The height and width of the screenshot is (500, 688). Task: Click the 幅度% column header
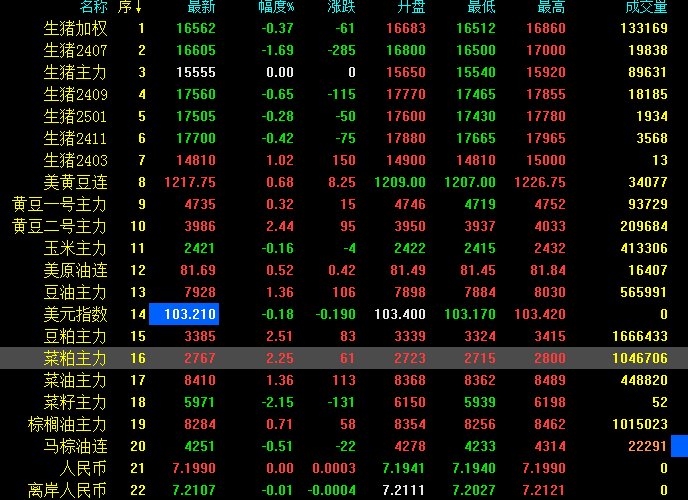pos(276,6)
